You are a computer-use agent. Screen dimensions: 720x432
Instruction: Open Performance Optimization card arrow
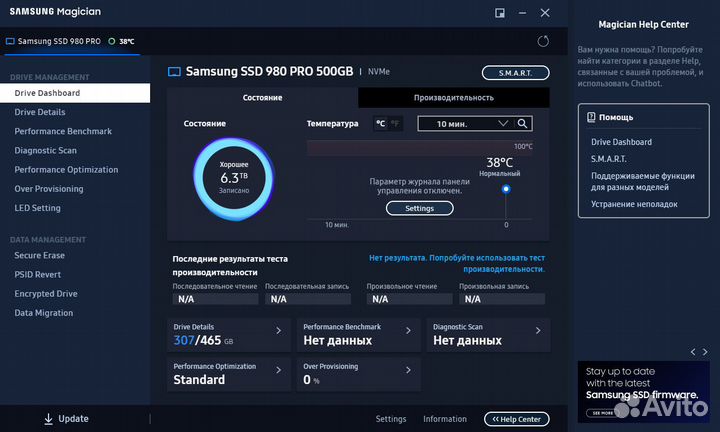click(x=279, y=370)
